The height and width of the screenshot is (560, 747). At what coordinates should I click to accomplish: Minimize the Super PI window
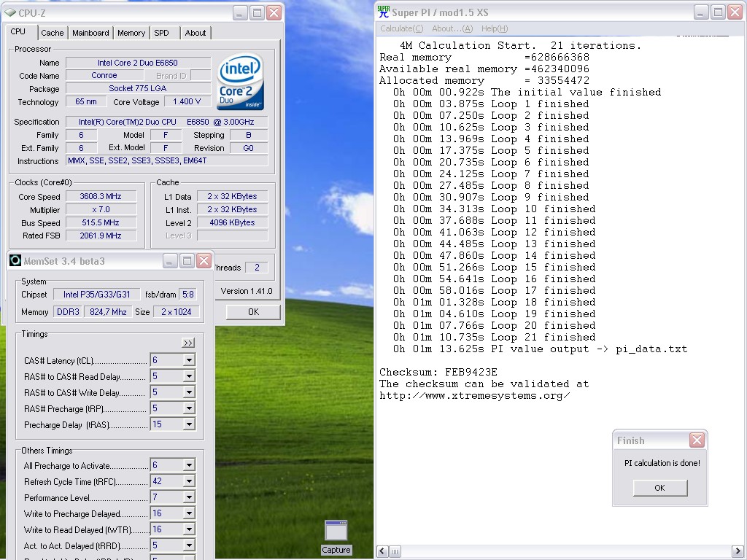pyautogui.click(x=700, y=12)
